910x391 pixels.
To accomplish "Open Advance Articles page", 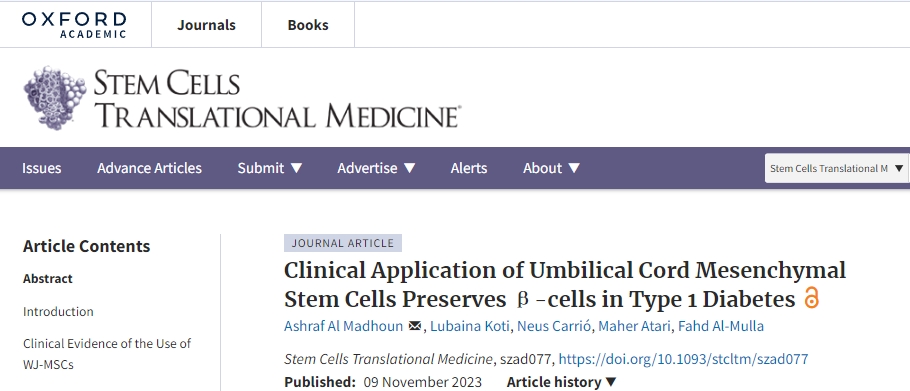I will point(149,168).
